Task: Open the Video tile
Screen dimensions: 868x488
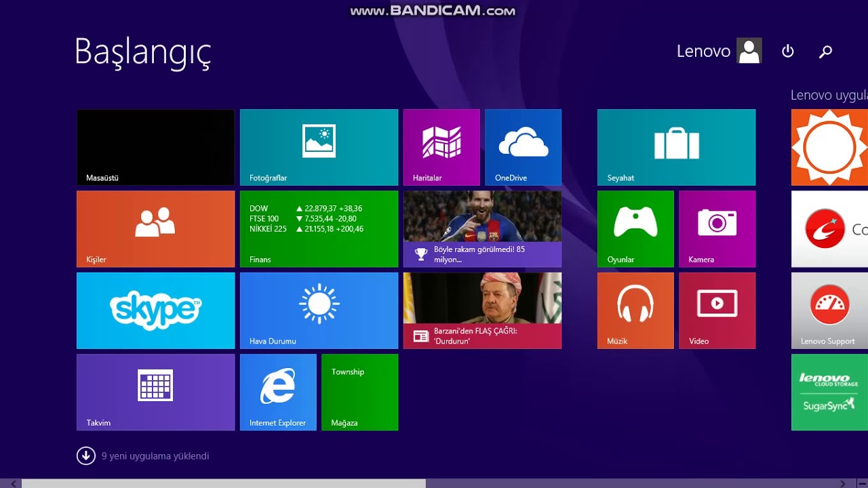Action: pos(717,310)
